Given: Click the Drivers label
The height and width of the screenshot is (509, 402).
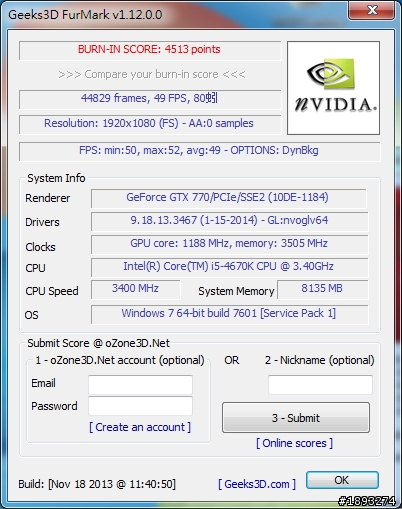Looking at the screenshot, I should [42, 222].
